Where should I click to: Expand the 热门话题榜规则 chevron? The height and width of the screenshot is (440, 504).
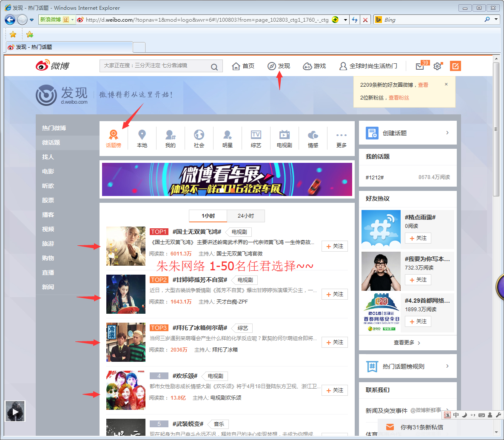[447, 366]
